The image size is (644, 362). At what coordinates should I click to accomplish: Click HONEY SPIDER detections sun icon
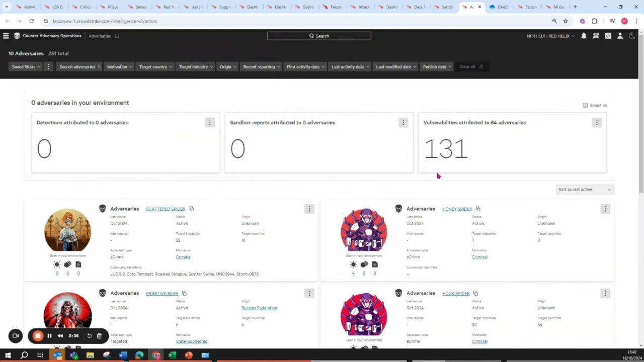pos(353,264)
